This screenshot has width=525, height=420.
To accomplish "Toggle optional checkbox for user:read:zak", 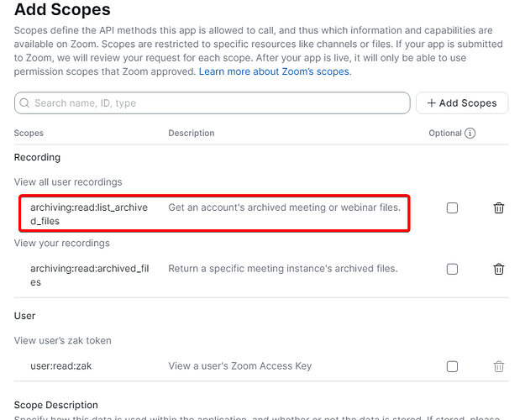I will click(452, 366).
